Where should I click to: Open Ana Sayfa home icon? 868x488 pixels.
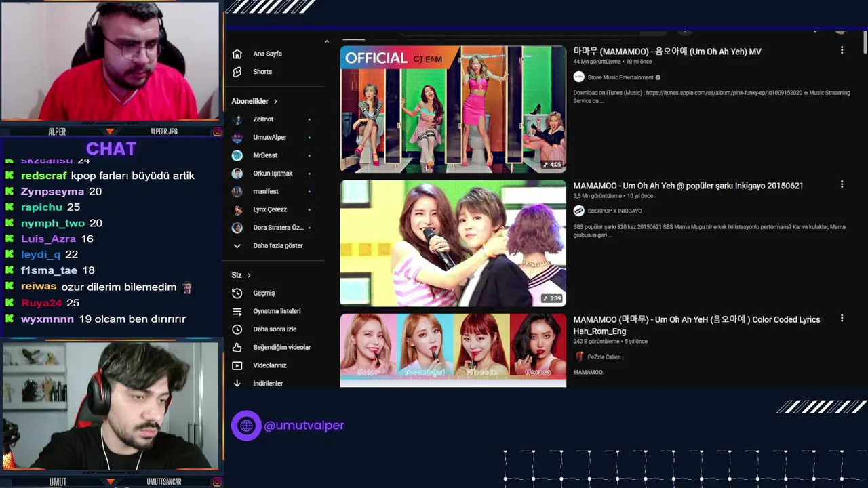coord(237,54)
